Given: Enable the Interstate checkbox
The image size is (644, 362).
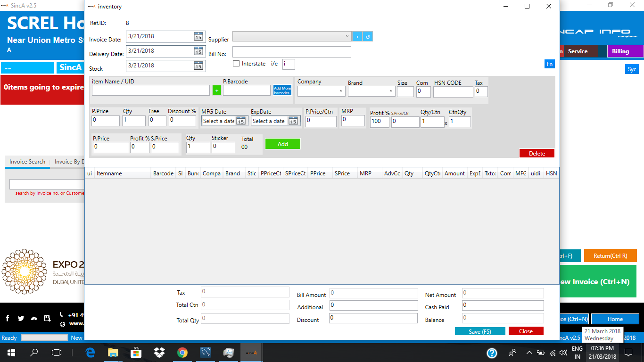Looking at the screenshot, I should [x=236, y=64].
